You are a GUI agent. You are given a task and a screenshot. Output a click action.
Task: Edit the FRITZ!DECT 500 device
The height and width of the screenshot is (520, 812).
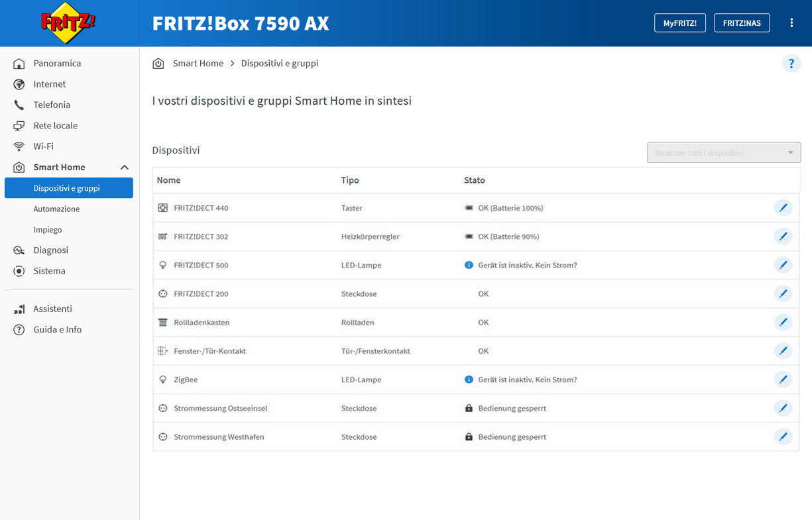783,265
